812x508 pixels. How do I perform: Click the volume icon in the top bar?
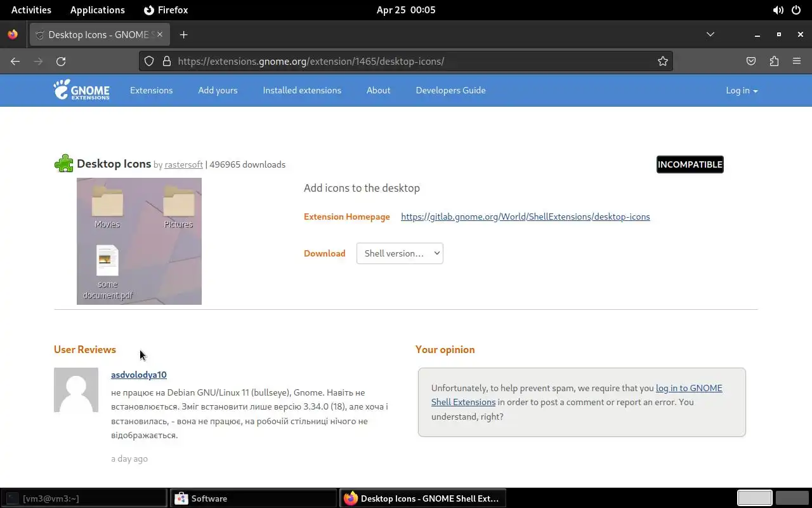point(778,10)
